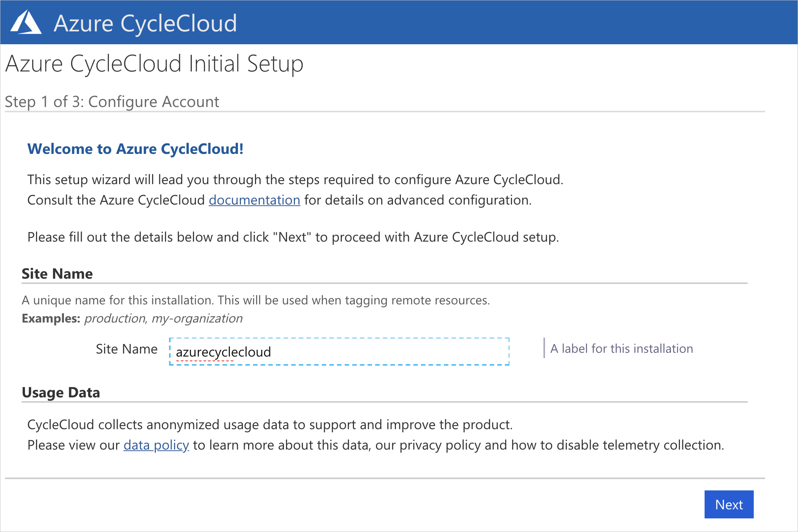Open the documentation link

tap(255, 200)
